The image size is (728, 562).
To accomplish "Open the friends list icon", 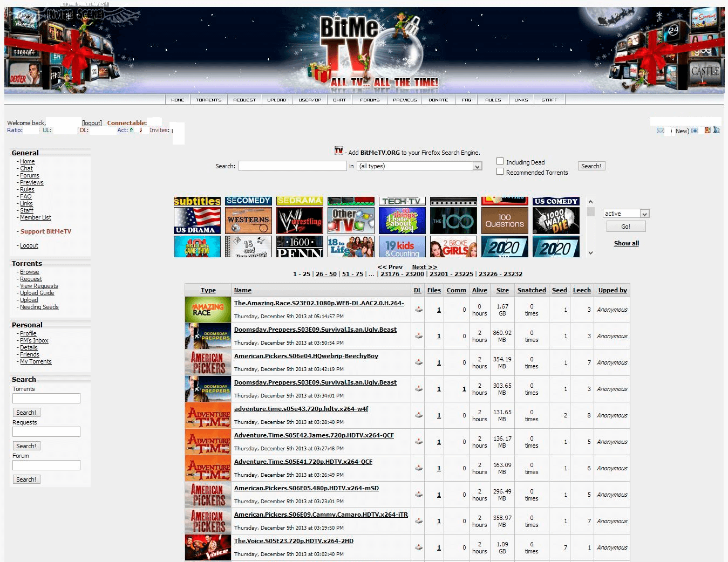I will (707, 130).
